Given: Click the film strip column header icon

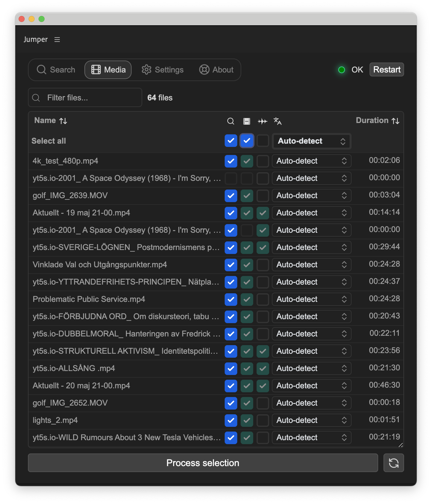Looking at the screenshot, I should pyautogui.click(x=247, y=121).
